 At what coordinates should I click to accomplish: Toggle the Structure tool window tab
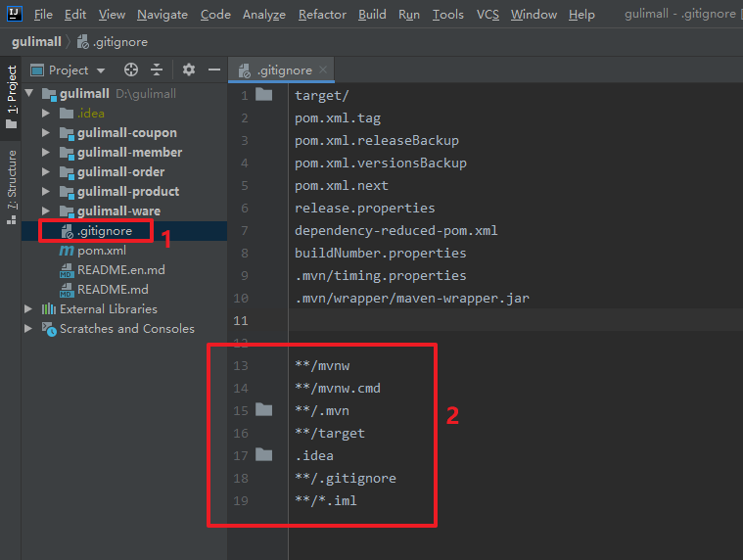point(12,187)
